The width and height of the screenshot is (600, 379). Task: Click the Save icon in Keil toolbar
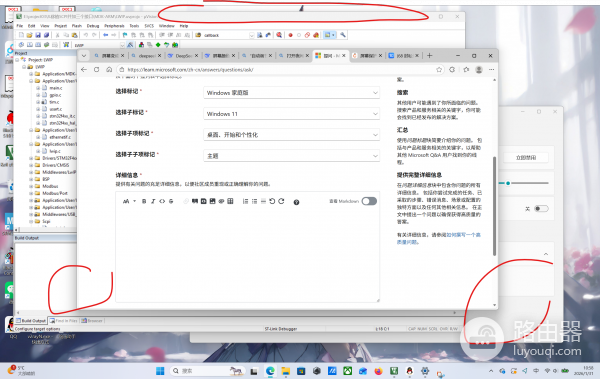coord(38,35)
